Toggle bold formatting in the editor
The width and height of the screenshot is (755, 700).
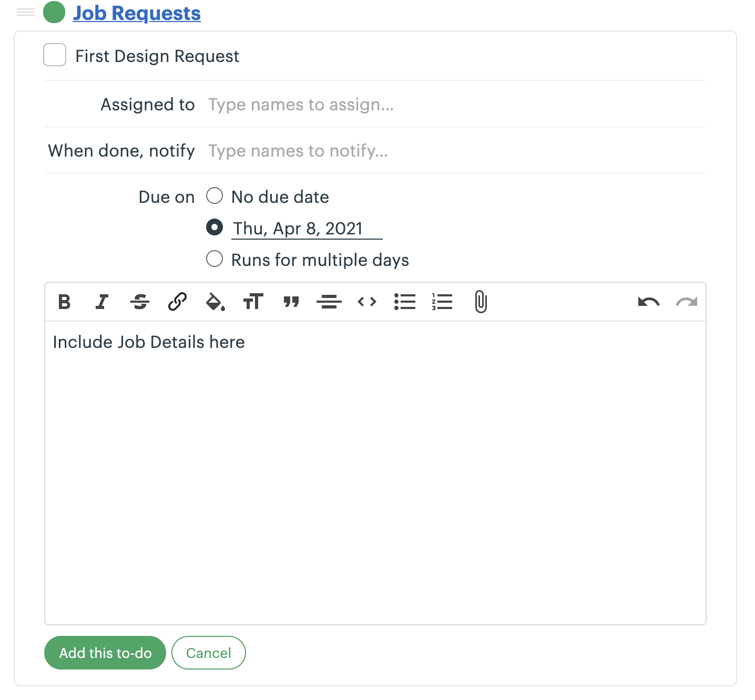[65, 302]
